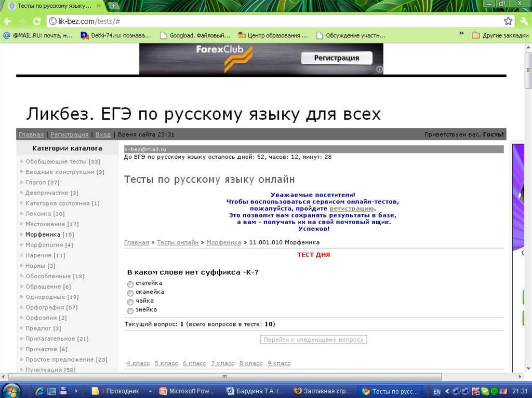This screenshot has height=398, width=532.
Task: Open Проводник taskbar dropdown arrow
Action: click(150, 391)
